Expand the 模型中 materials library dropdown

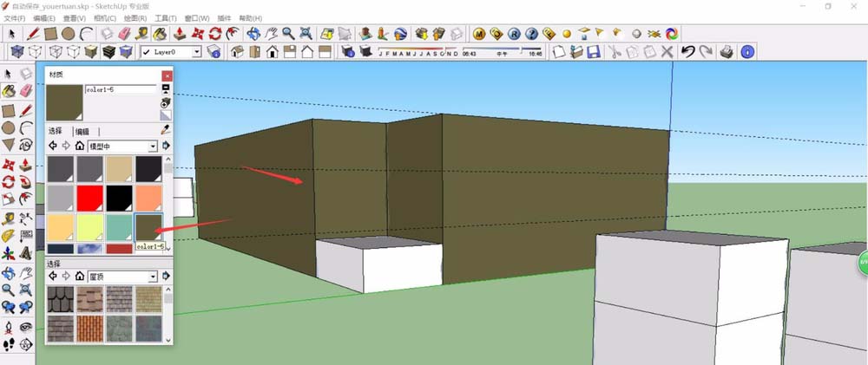(x=153, y=147)
